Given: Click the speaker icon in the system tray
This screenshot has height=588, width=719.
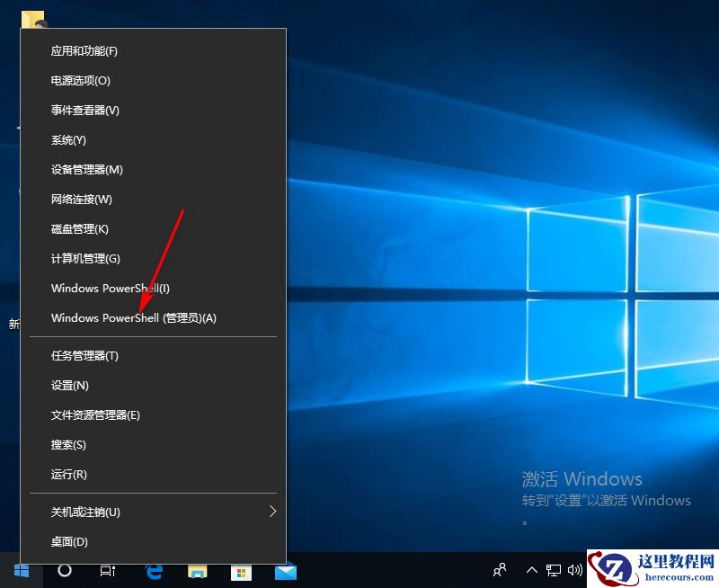Looking at the screenshot, I should point(575,570).
